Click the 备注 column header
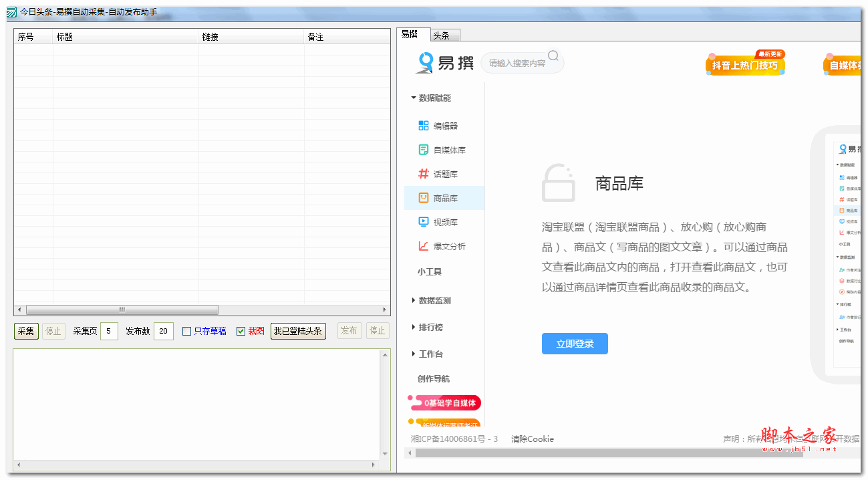868x480 pixels. [x=347, y=37]
